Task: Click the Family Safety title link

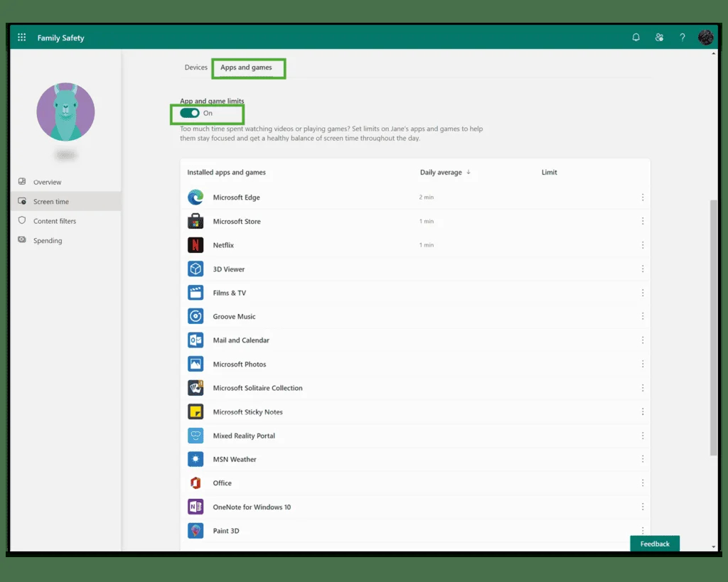Action: pos(61,38)
